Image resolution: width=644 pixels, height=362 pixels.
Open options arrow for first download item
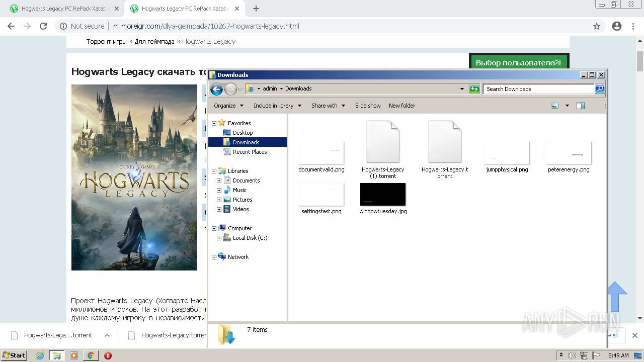coord(107,335)
